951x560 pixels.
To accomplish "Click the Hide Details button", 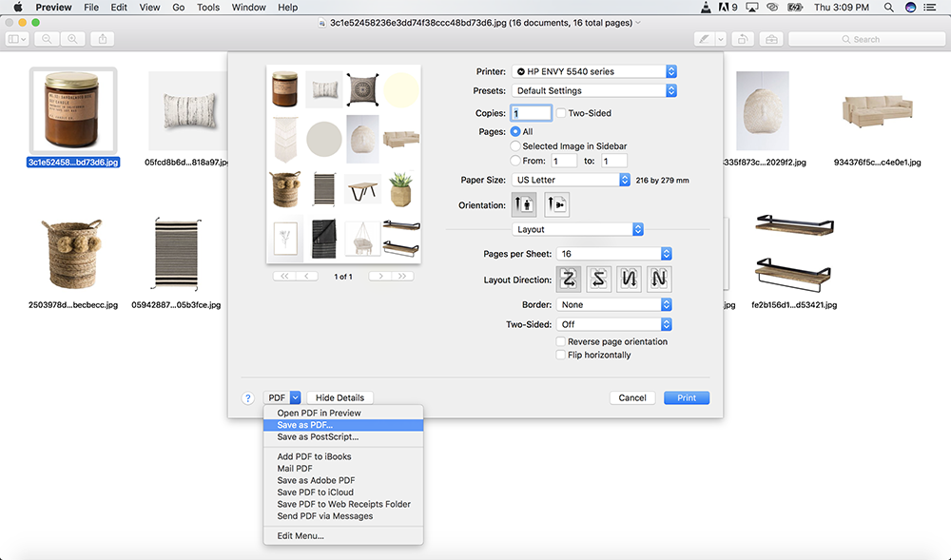I will (340, 398).
